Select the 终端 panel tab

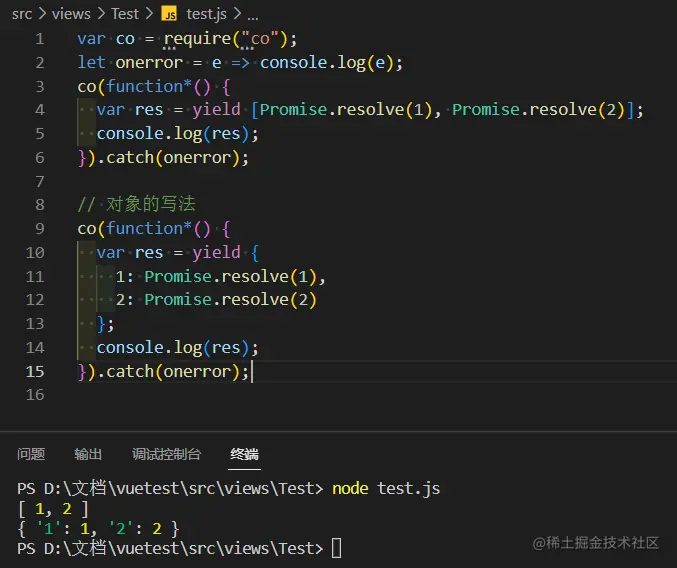pos(244,454)
